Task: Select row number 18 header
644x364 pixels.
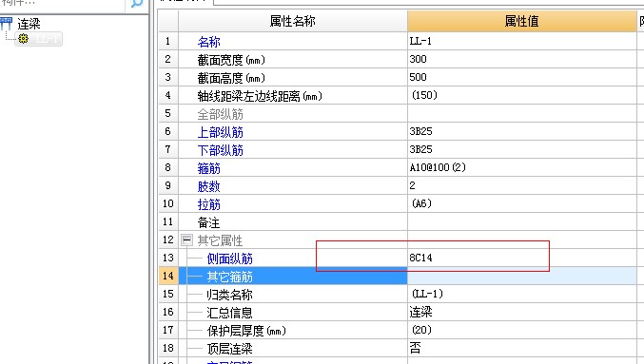Action: coord(168,348)
